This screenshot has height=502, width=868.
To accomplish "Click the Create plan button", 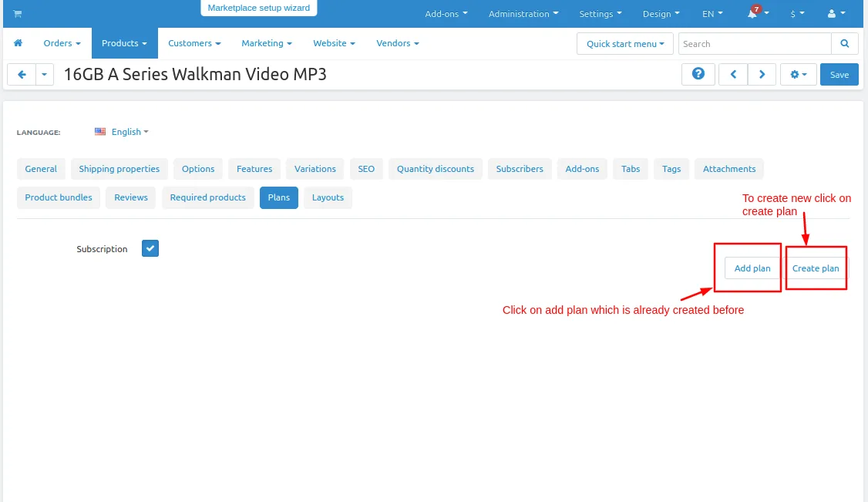I will tap(816, 268).
